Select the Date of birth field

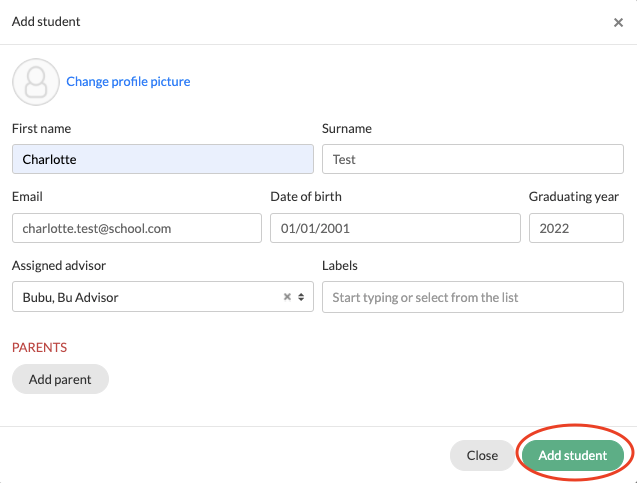tap(395, 228)
